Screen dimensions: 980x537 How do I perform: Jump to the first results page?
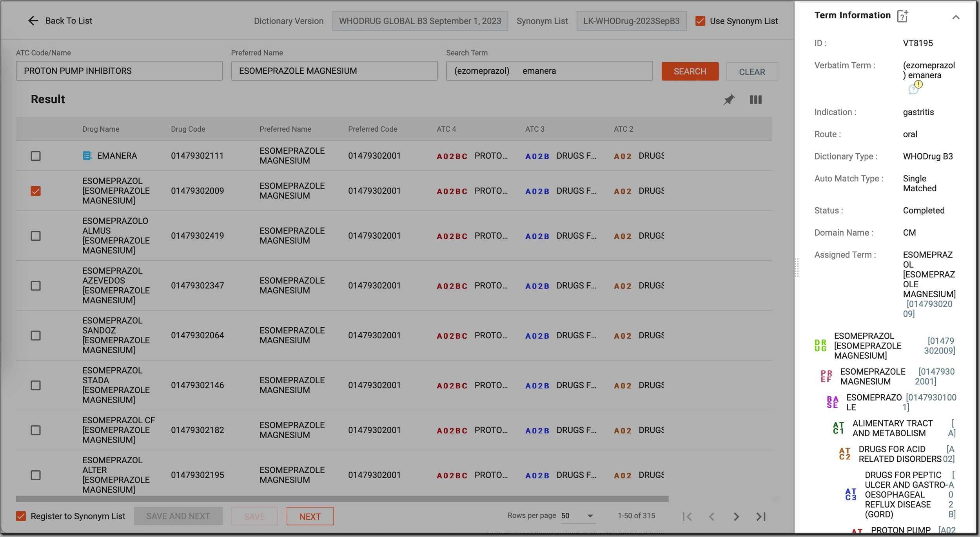(x=687, y=517)
